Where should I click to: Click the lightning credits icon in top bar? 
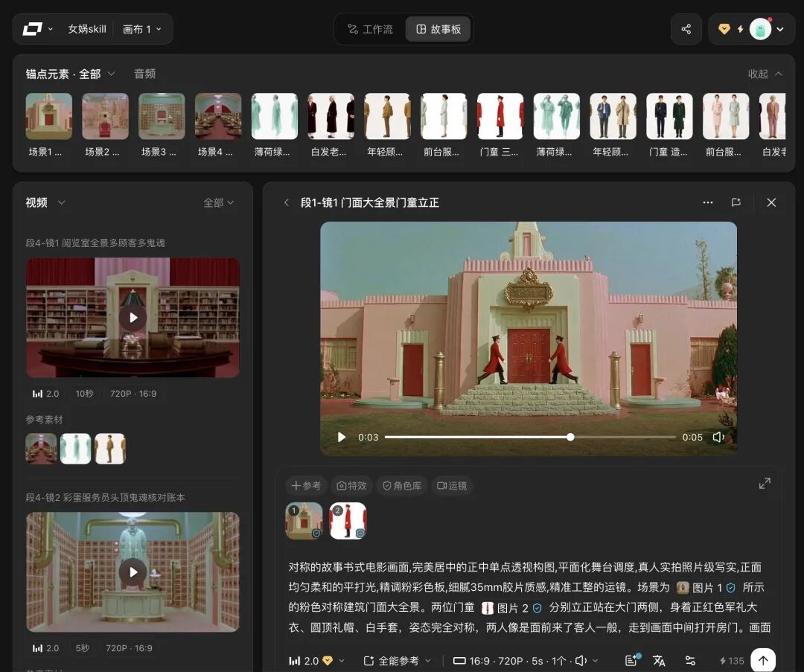coord(740,29)
